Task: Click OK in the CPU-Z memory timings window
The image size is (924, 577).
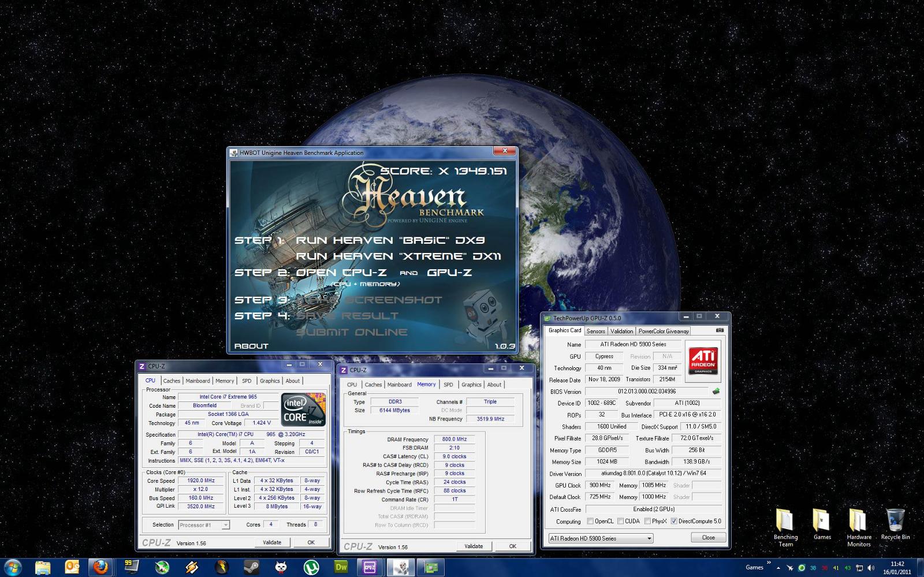Action: coord(512,546)
